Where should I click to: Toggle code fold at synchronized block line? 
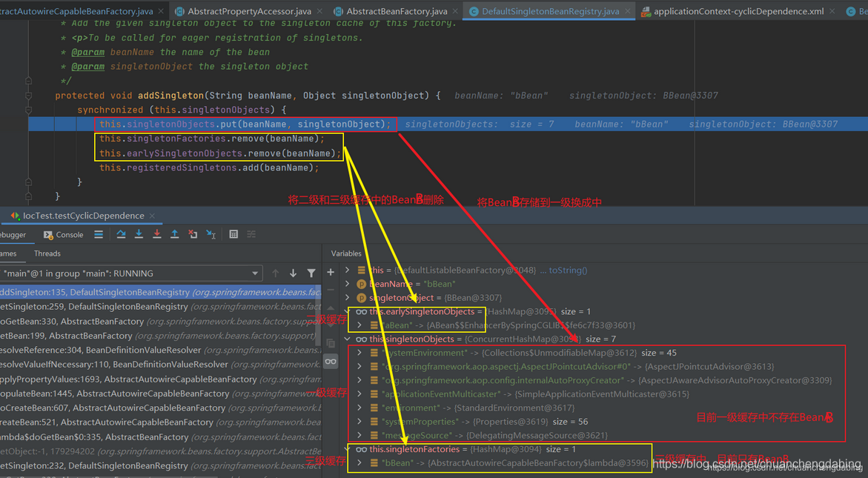[x=28, y=110]
